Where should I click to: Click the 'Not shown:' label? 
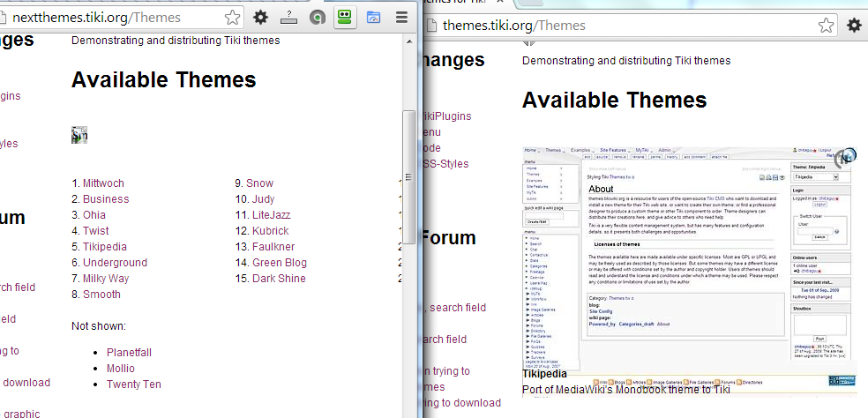point(99,326)
